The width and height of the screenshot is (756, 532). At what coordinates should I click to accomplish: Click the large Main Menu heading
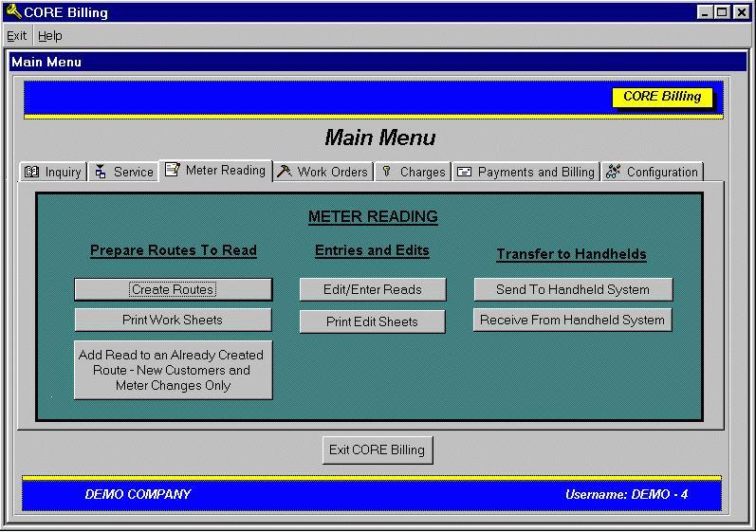380,138
